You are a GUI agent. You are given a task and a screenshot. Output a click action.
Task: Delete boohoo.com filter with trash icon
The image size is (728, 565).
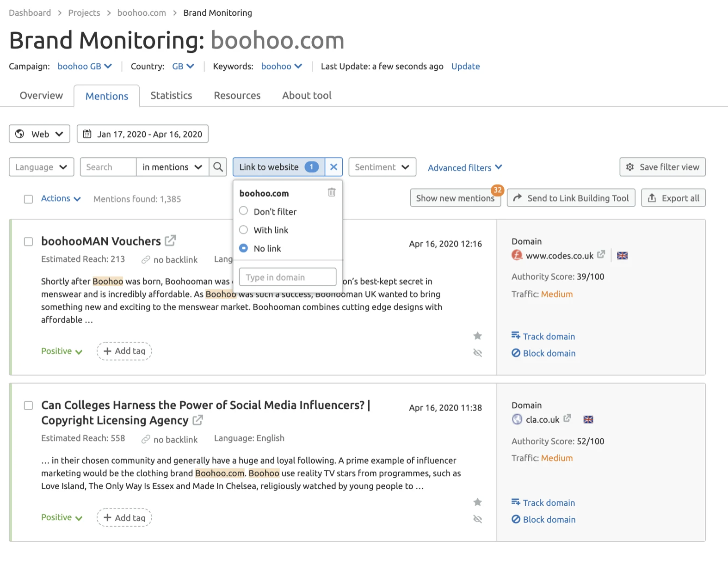[x=332, y=192]
